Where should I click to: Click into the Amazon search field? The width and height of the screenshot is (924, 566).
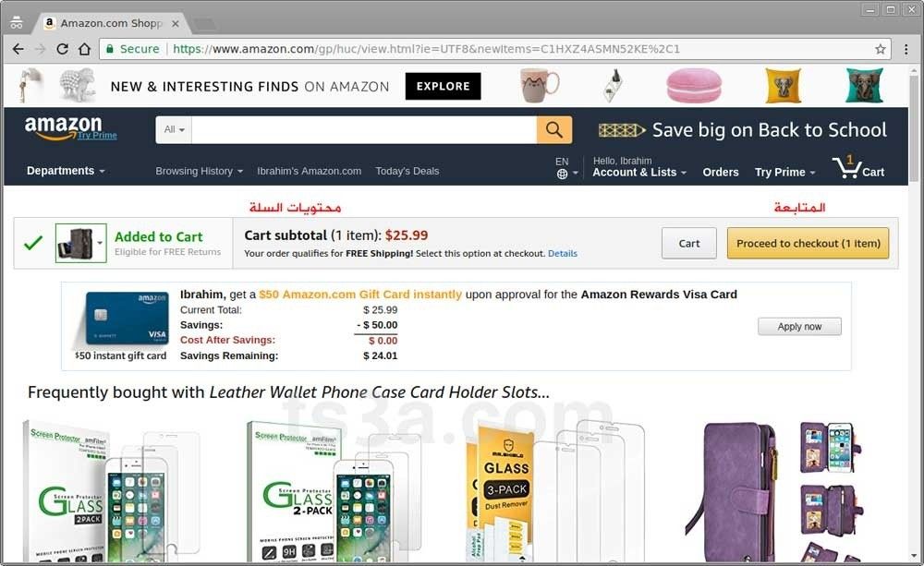363,129
